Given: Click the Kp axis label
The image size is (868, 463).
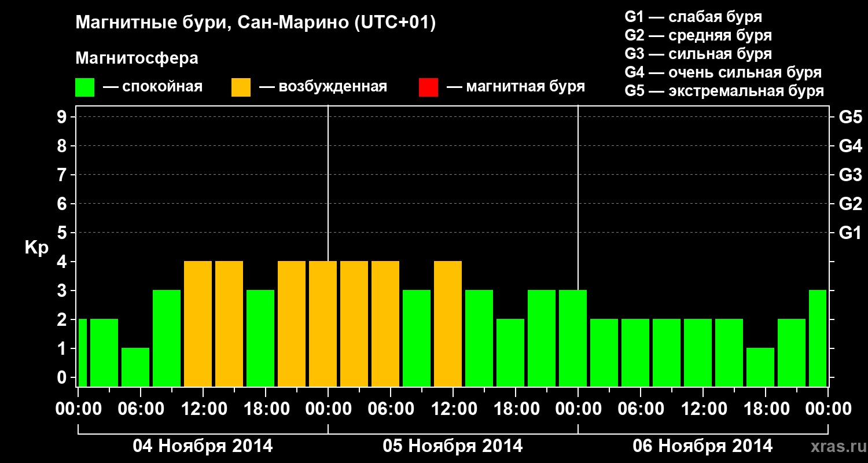Looking at the screenshot, I should click(36, 248).
